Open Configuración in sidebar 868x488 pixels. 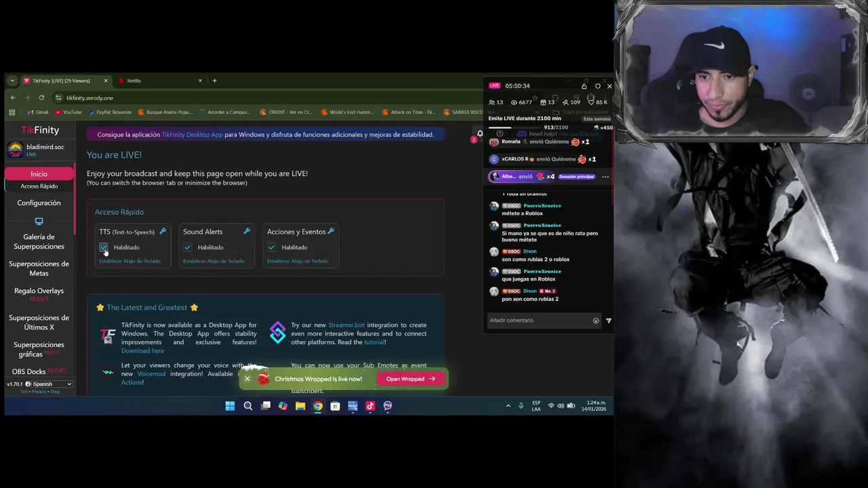click(x=39, y=203)
